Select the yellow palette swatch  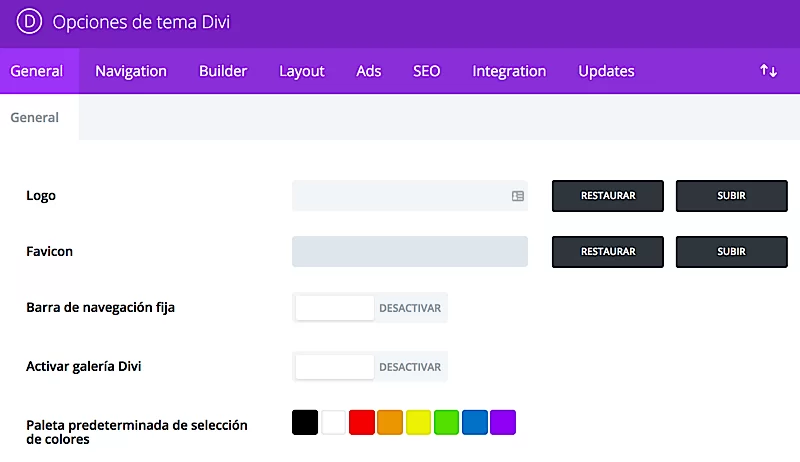click(418, 422)
